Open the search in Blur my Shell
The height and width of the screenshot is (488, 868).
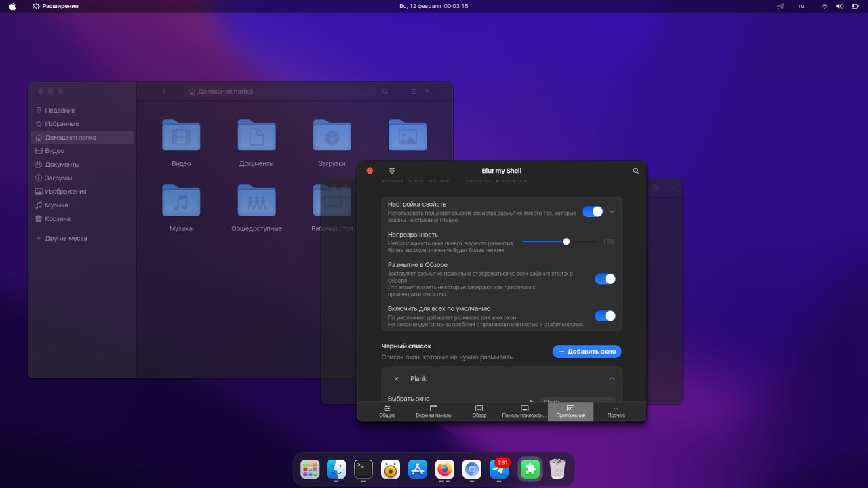click(636, 171)
